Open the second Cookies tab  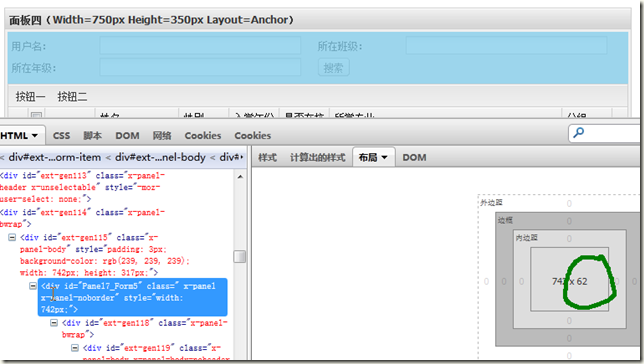[253, 136]
